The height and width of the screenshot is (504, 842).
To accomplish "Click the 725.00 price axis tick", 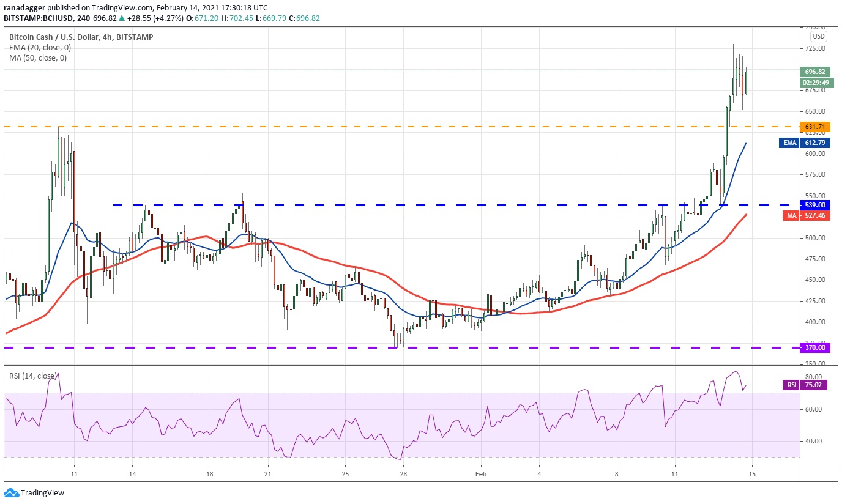I will pos(815,48).
